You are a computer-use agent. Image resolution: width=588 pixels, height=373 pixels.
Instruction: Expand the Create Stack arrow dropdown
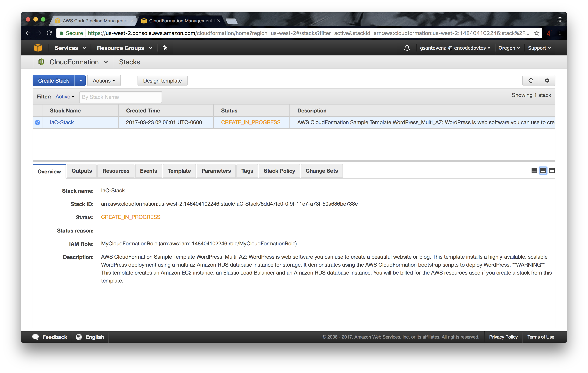(80, 80)
